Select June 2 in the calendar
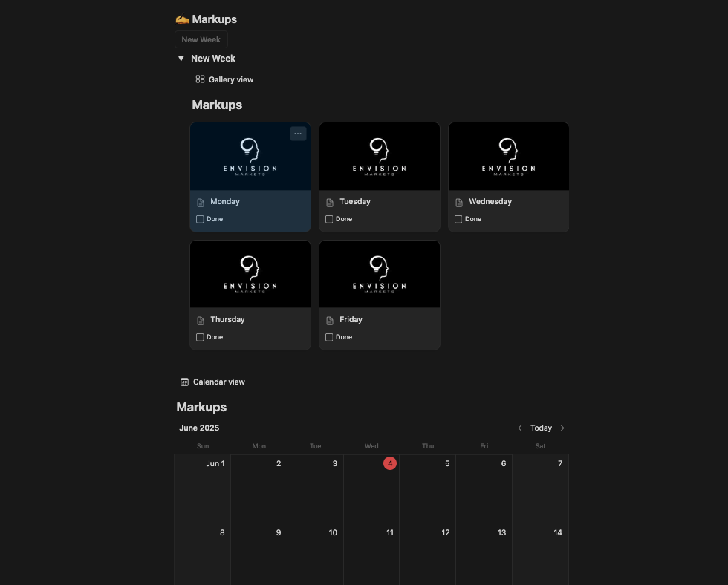Screen dimensions: 728x585 click(x=259, y=489)
